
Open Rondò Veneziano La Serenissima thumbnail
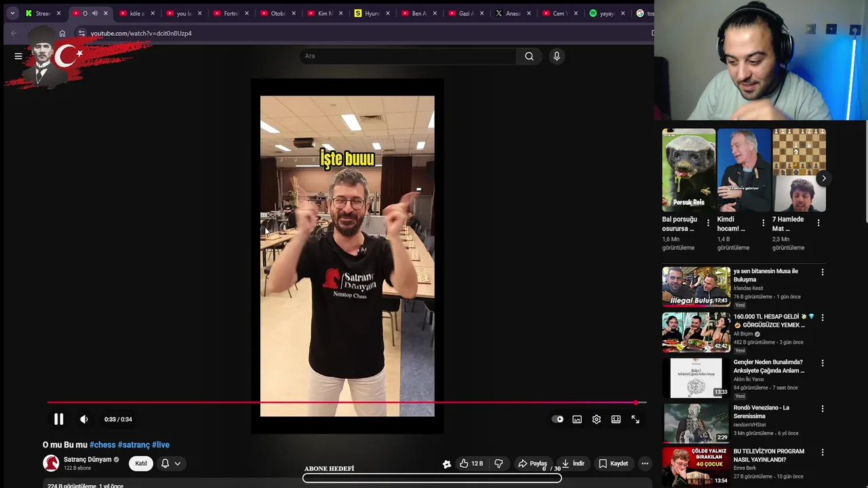coord(696,423)
